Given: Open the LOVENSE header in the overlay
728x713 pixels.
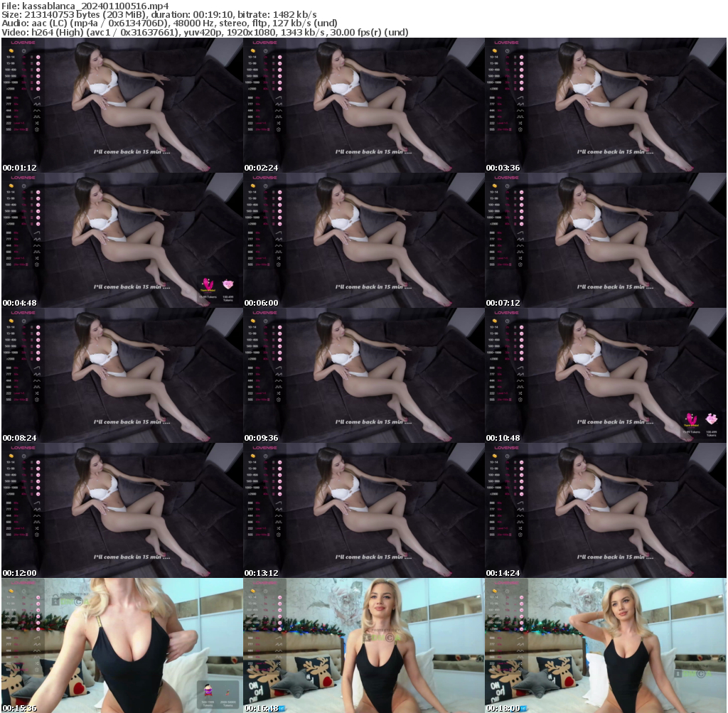Looking at the screenshot, I should (x=23, y=43).
